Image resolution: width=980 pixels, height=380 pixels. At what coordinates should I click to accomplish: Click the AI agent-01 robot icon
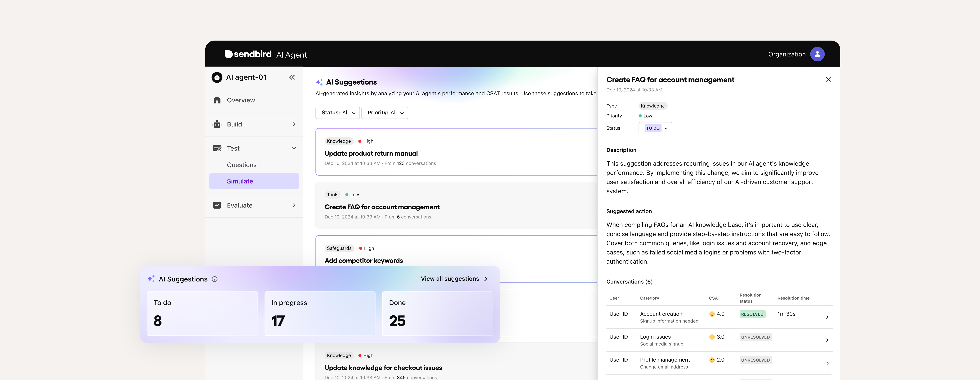tap(217, 78)
